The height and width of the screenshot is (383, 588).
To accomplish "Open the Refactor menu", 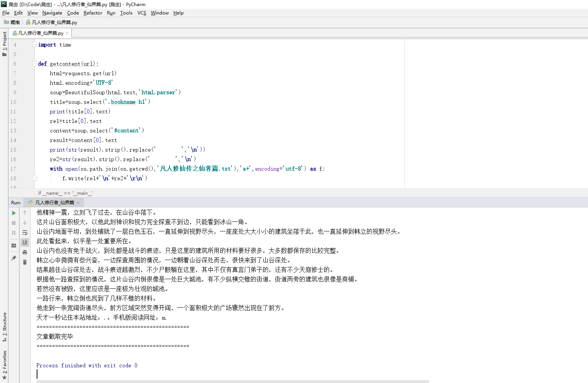I will point(93,13).
